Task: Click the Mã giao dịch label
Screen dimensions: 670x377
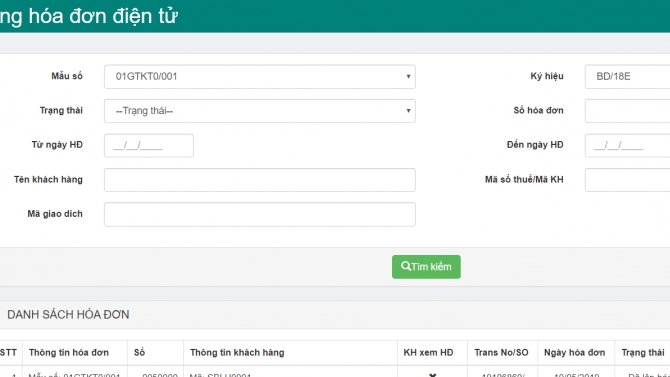Action: pyautogui.click(x=55, y=214)
